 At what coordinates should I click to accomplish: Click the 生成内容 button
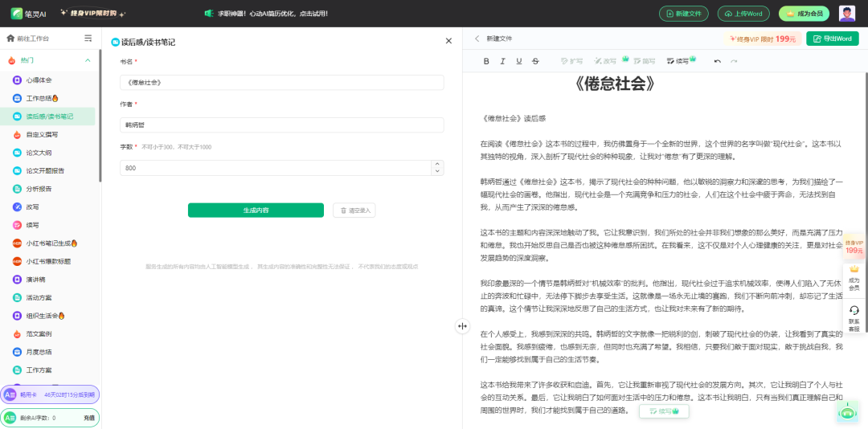256,210
